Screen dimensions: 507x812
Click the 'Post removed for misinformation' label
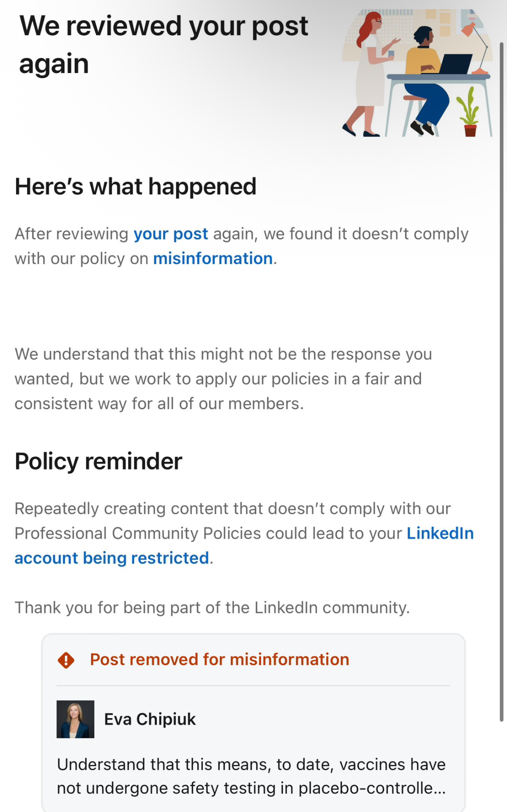click(x=219, y=660)
